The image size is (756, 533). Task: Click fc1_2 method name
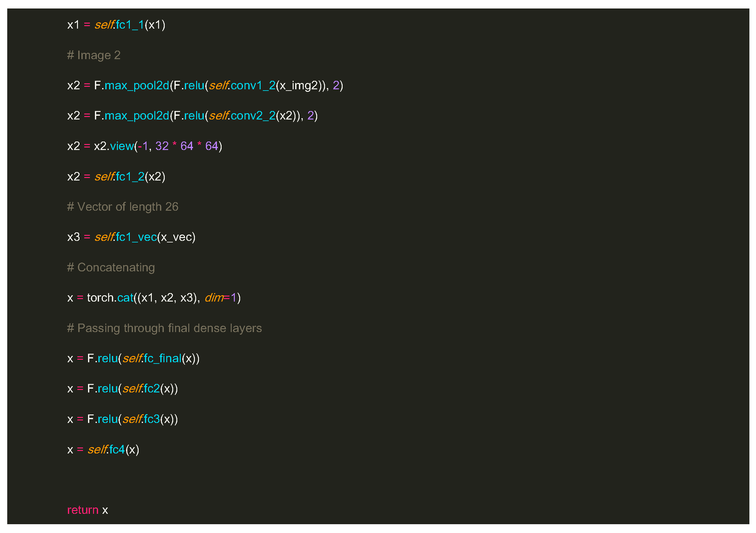130,177
